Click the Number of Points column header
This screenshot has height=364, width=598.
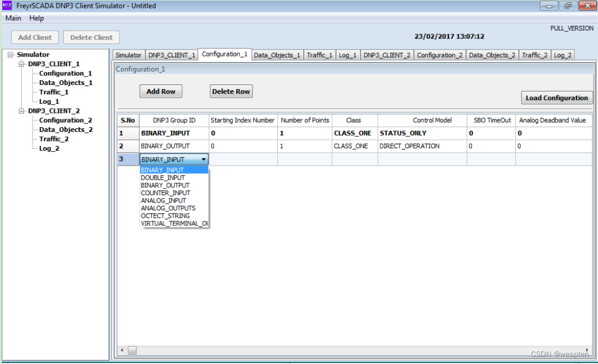coord(304,121)
